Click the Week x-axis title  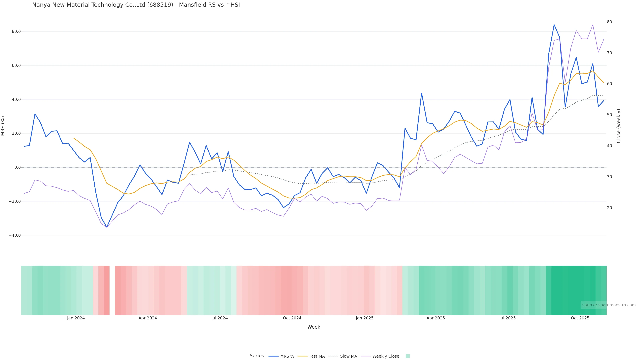pos(313,327)
